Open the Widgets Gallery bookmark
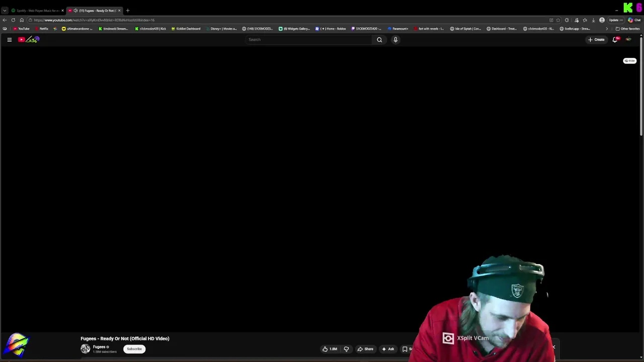The image size is (644, 362). tap(294, 29)
